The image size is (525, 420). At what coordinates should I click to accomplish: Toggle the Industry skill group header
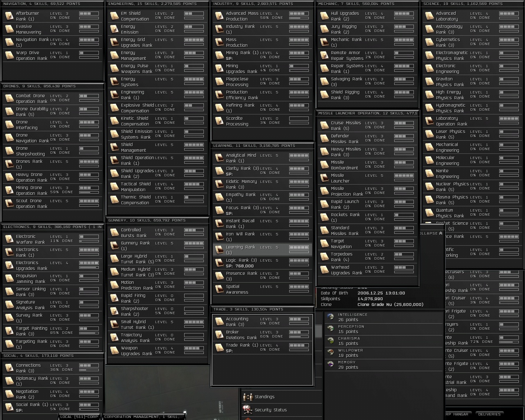(x=263, y=4)
